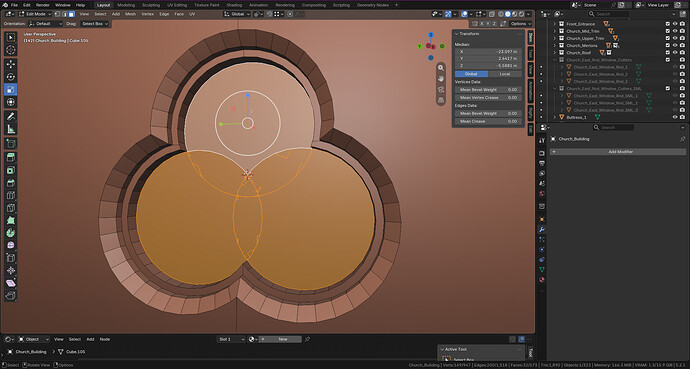The image size is (690, 369).
Task: Select the Rip Region tool
Action: [11, 296]
